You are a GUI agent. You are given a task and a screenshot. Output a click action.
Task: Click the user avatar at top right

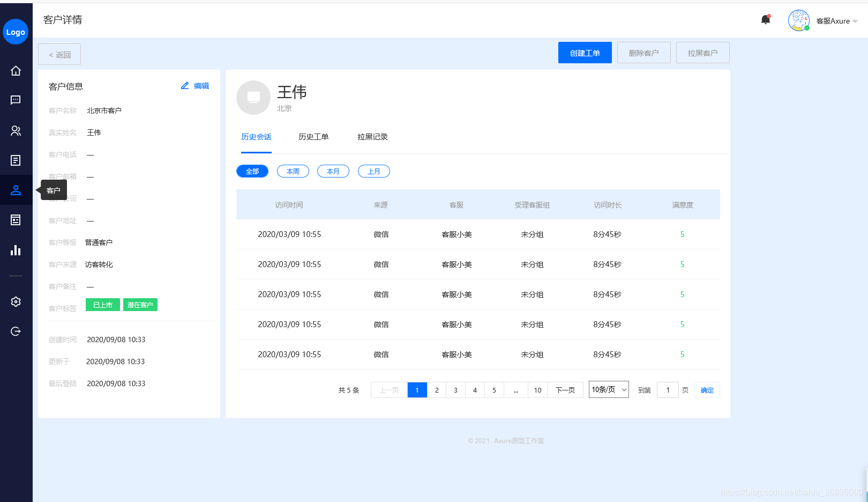tap(799, 20)
